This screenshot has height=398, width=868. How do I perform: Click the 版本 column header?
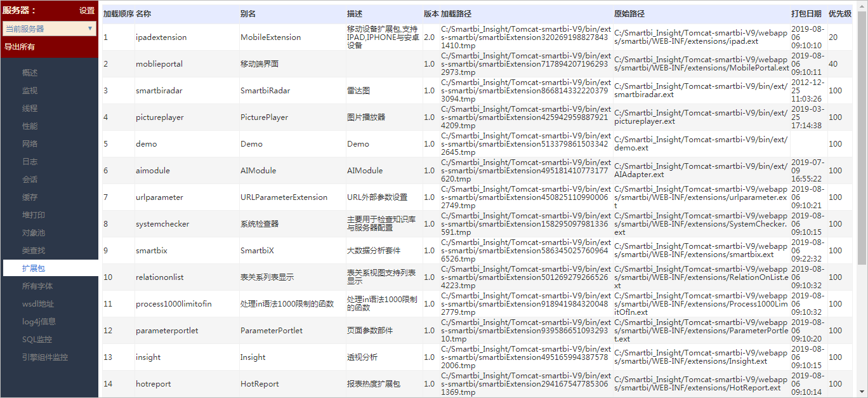pyautogui.click(x=431, y=14)
